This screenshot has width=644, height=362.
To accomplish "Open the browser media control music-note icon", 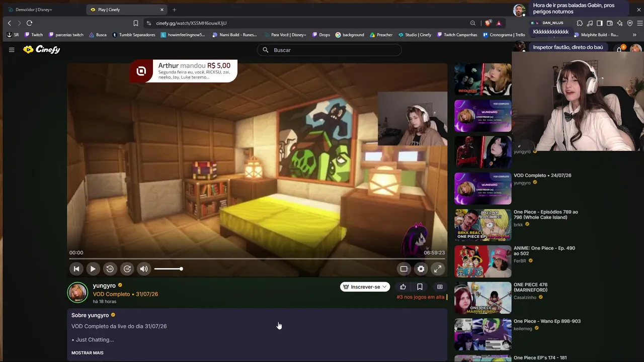I will pos(590,23).
